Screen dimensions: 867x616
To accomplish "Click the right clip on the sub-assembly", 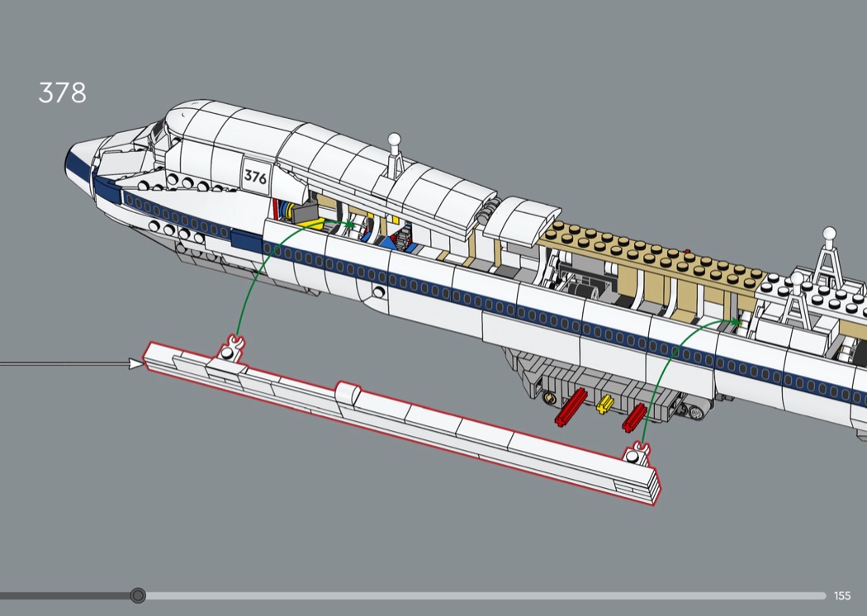I will tap(636, 453).
